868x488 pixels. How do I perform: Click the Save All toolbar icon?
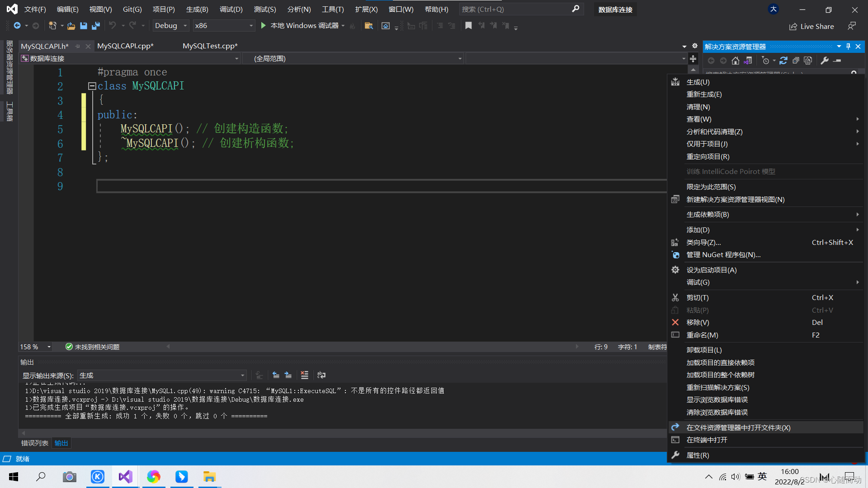[x=95, y=26]
